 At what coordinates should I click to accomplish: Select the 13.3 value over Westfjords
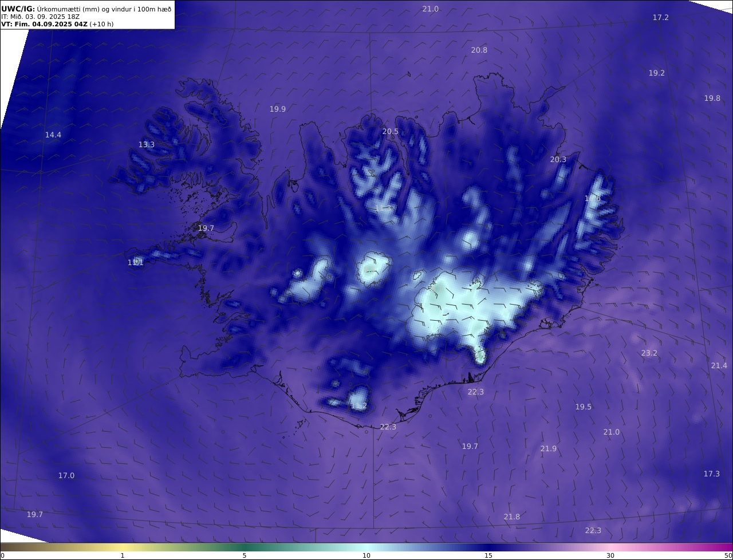pos(146,145)
